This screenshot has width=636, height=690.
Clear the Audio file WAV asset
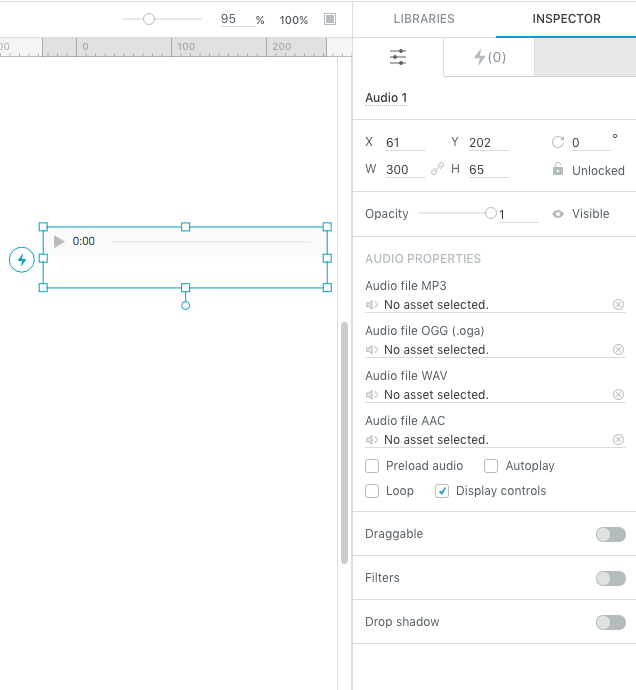click(x=618, y=394)
